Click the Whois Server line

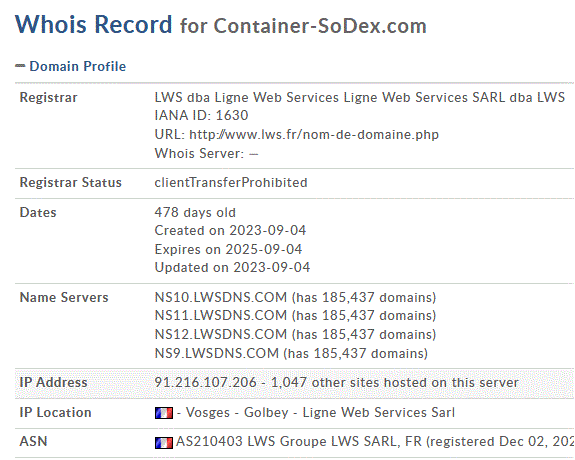tap(206, 153)
